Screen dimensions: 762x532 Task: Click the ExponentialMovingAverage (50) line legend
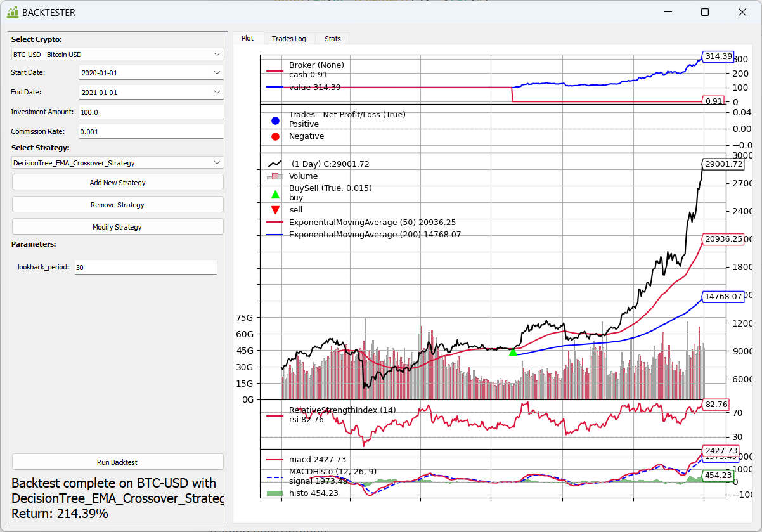coord(275,222)
